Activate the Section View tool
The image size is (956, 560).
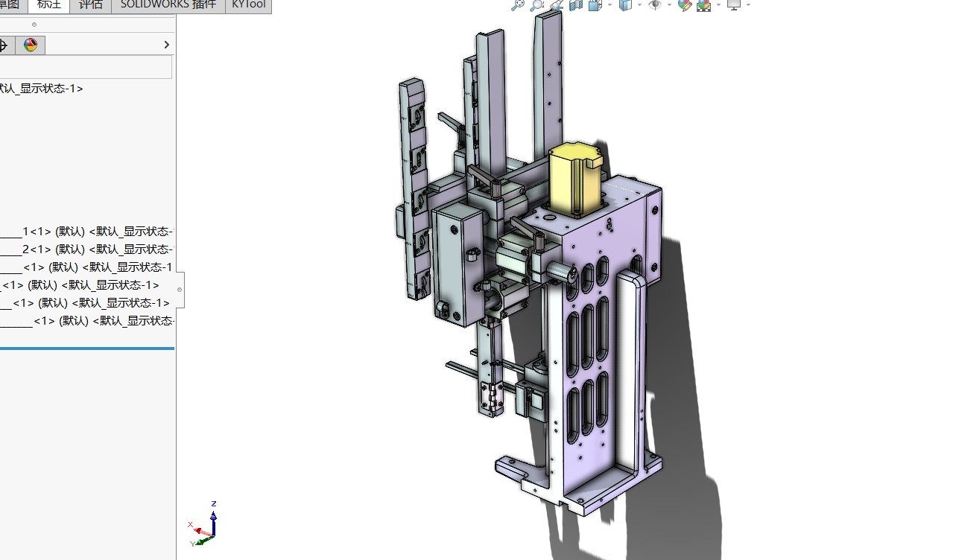pyautogui.click(x=575, y=5)
